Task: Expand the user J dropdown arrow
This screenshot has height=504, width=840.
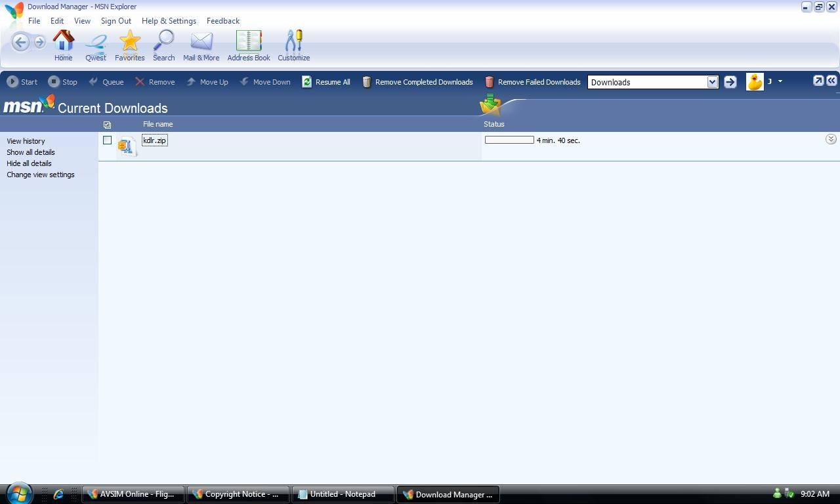Action: [x=780, y=81]
